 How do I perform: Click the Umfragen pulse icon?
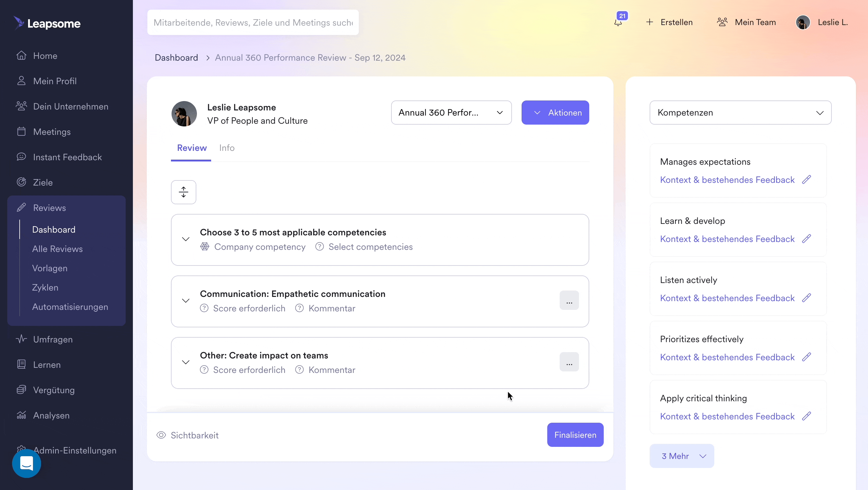21,339
